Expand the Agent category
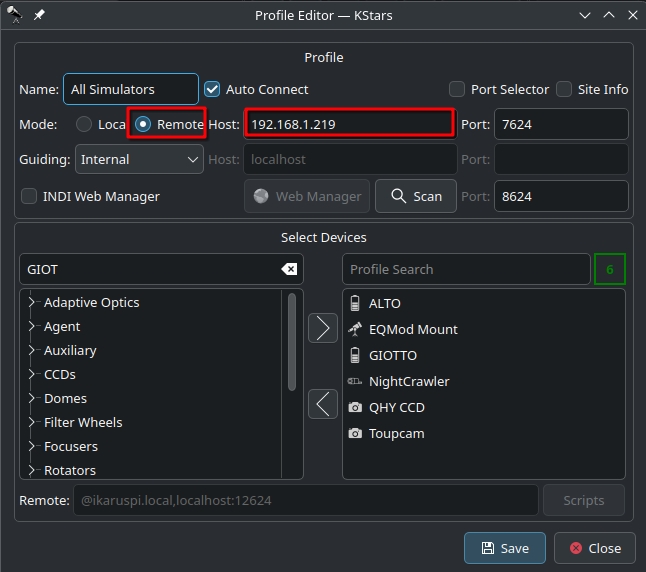 [x=32, y=326]
